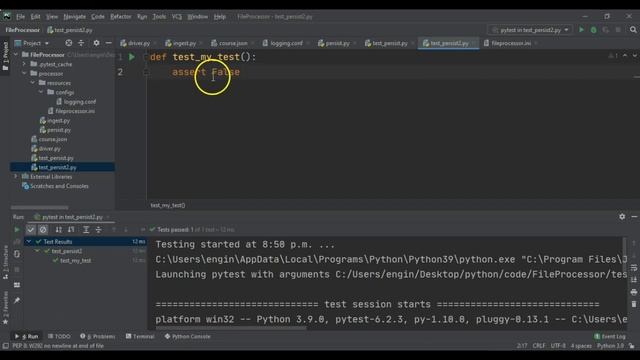Open the Navigate menu

pyautogui.click(x=75, y=17)
